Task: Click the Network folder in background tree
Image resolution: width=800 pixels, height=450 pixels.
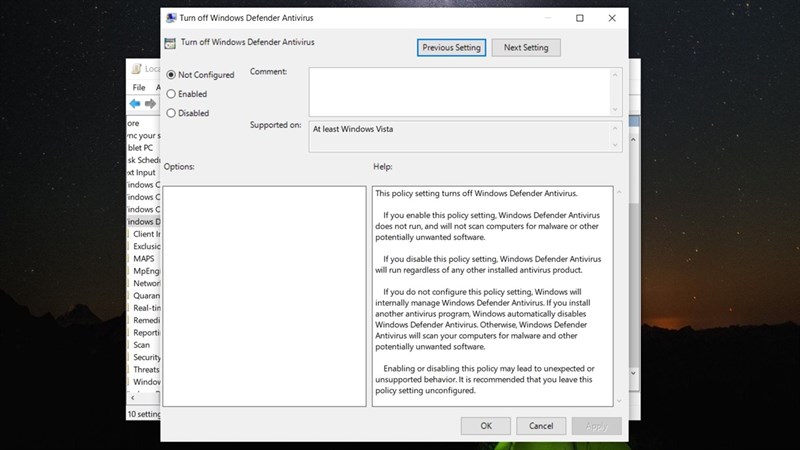Action: click(146, 283)
